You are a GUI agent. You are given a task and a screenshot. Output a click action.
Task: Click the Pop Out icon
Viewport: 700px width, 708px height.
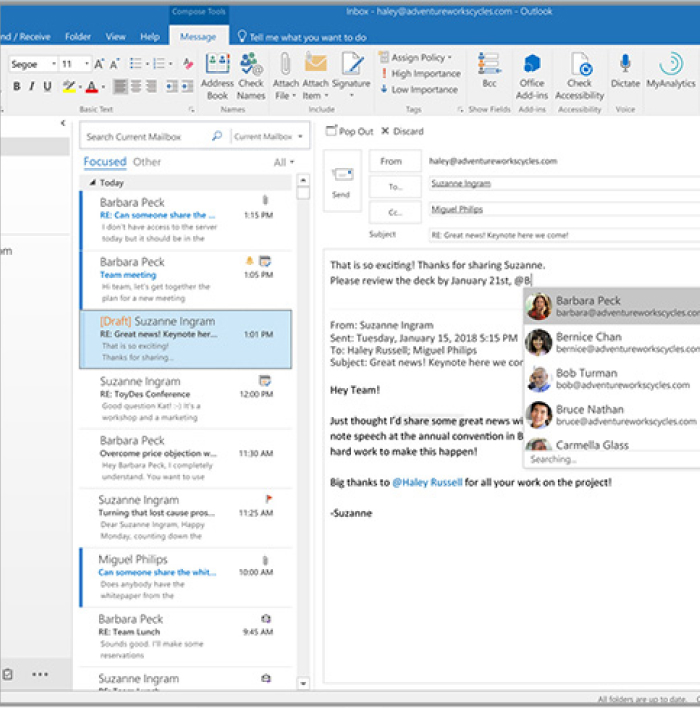331,131
